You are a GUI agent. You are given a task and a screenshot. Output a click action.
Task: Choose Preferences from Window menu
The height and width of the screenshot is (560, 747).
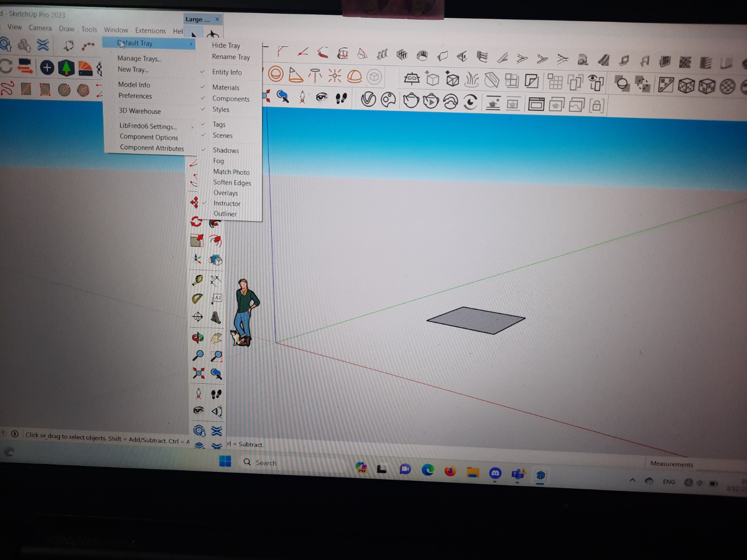(135, 96)
